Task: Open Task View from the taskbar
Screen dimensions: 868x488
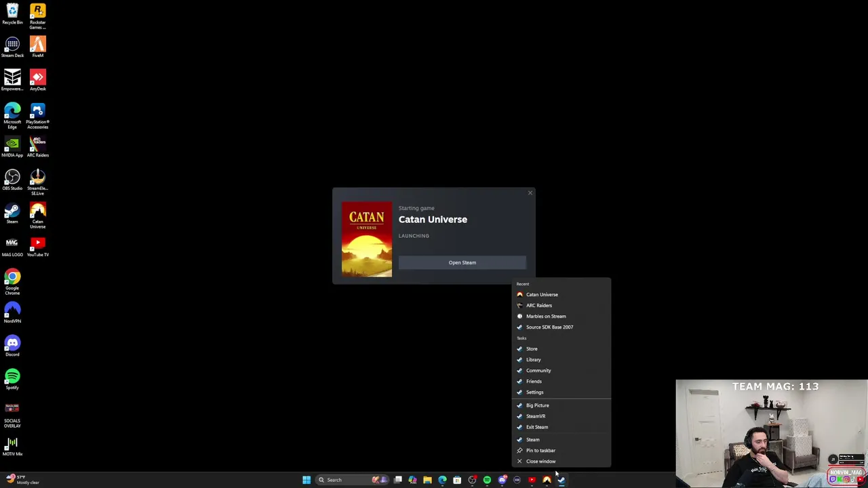Action: 398,480
